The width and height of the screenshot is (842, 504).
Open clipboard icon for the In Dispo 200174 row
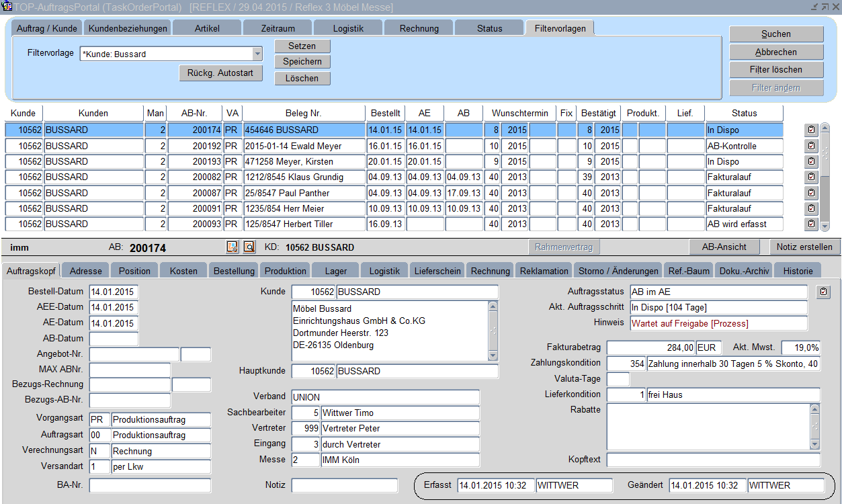[x=811, y=130]
